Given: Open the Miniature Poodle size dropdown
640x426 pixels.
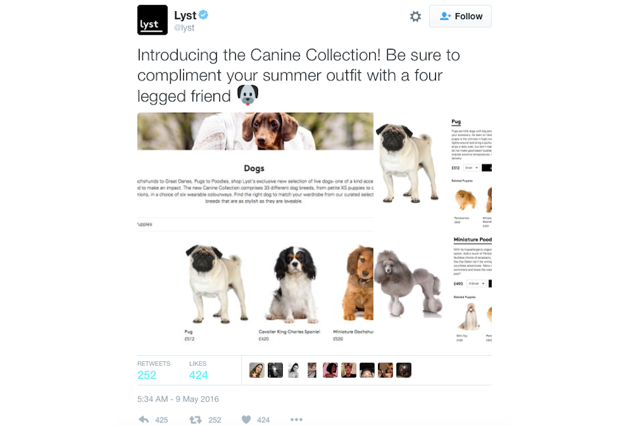Looking at the screenshot, I should (477, 283).
